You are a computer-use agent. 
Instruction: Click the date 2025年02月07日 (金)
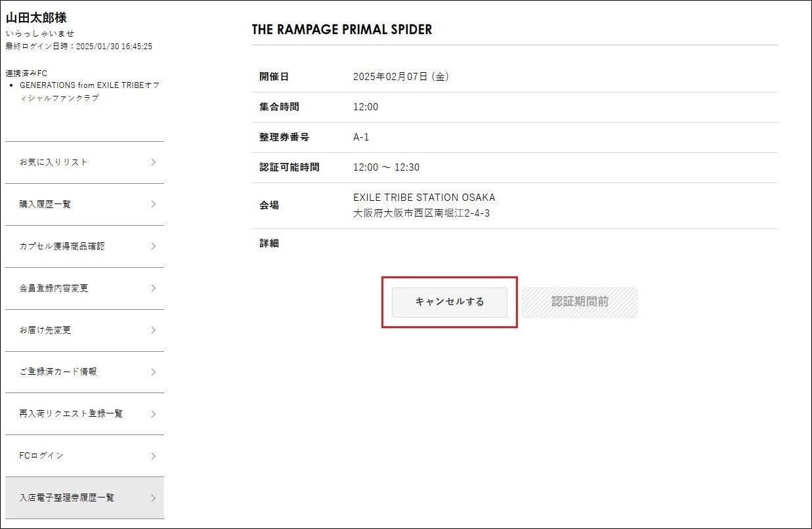coord(401,77)
